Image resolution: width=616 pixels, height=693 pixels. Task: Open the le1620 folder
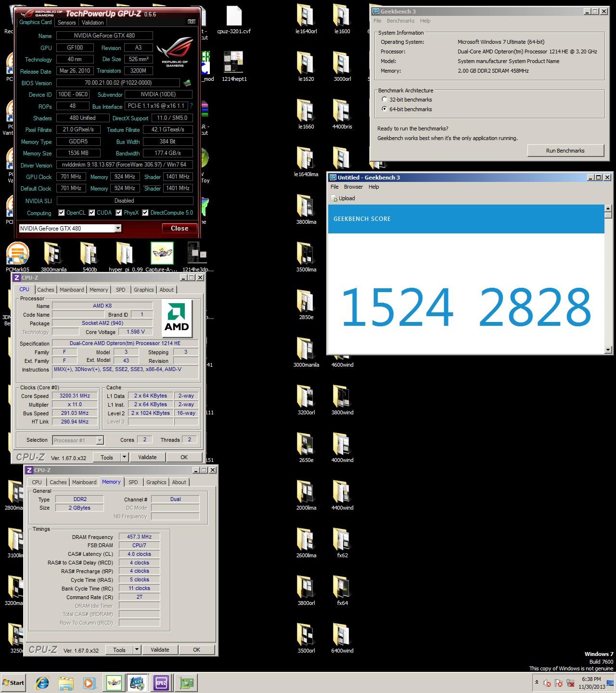coord(306,67)
